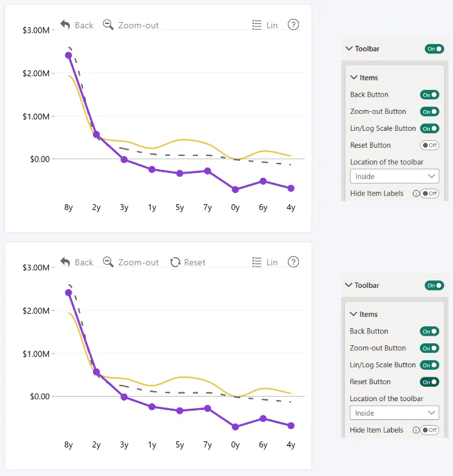Open Location of the toolbar dropdown in bottom panel

[395, 413]
